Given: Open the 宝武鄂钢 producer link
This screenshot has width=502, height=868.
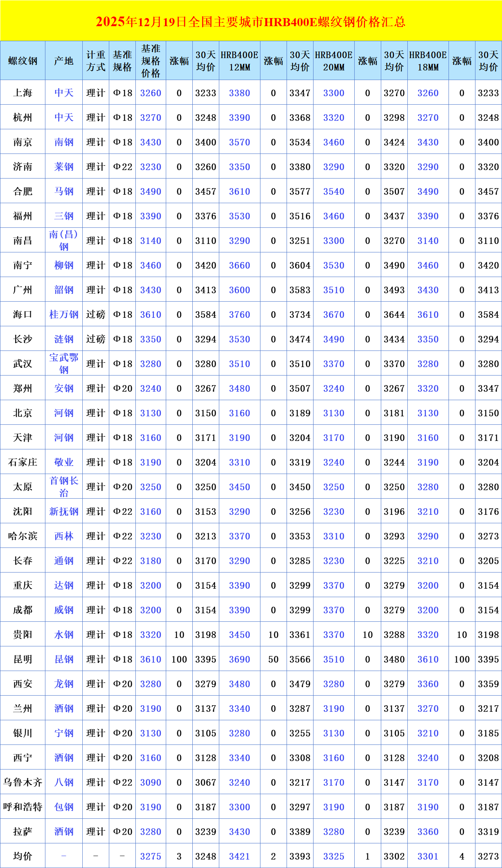Looking at the screenshot, I should [x=64, y=364].
